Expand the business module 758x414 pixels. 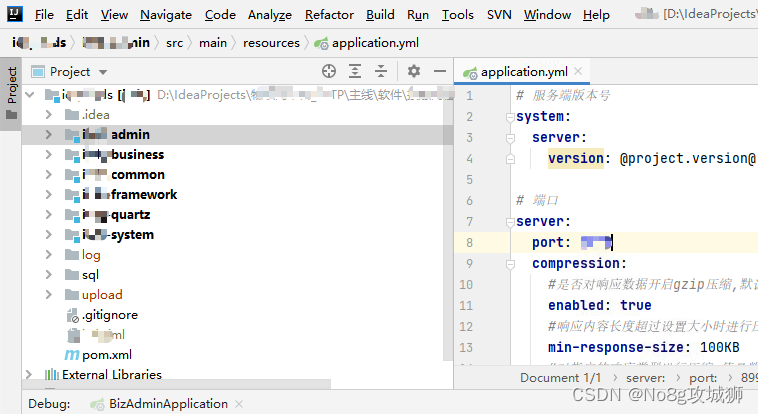pyautogui.click(x=48, y=155)
